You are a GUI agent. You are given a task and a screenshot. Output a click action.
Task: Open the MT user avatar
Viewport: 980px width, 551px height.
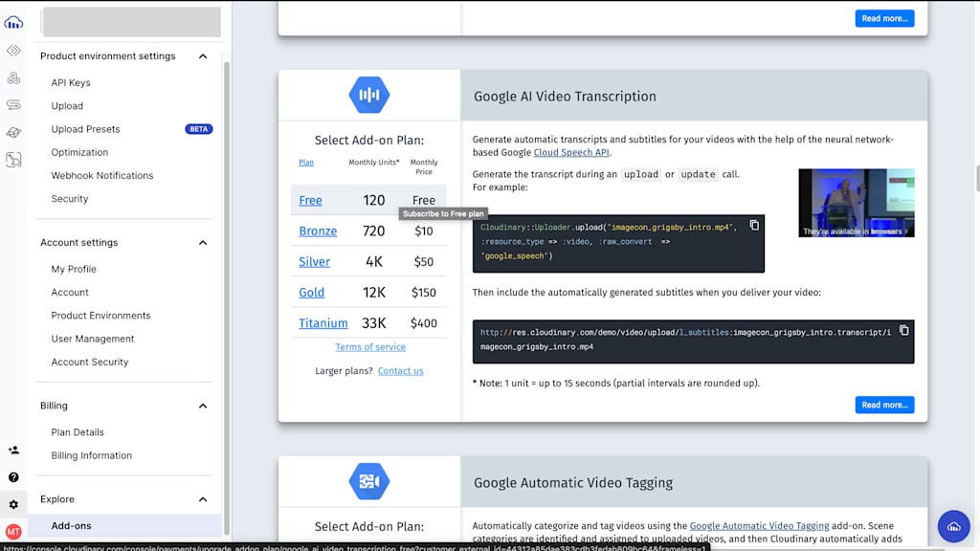(13, 532)
